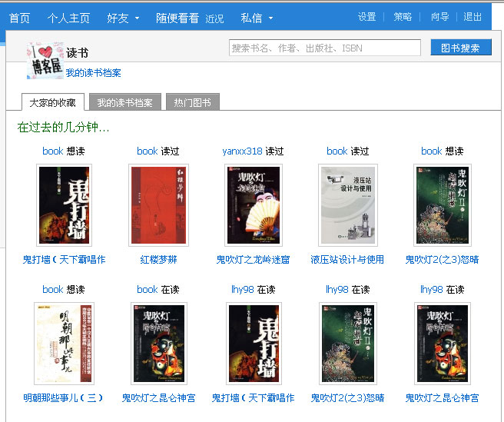Open first-row 鬼打墙(天下霸唱作 title link
504x422 pixels.
[x=64, y=259]
